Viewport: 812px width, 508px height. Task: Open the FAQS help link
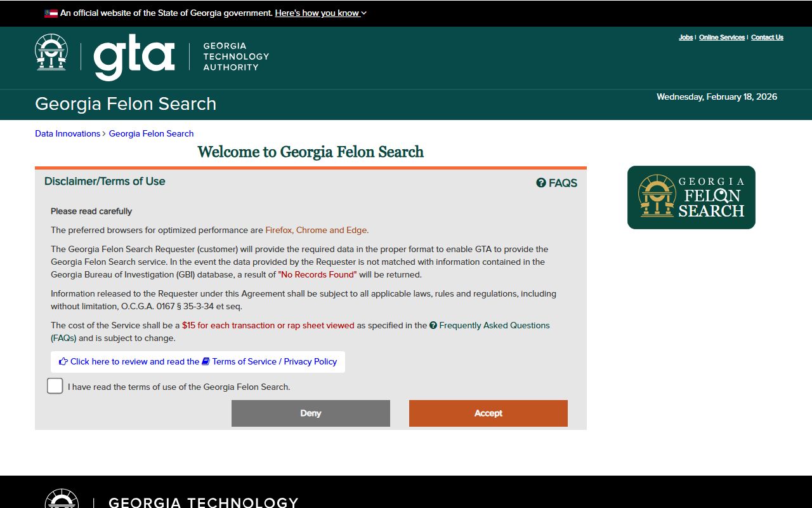pos(557,183)
